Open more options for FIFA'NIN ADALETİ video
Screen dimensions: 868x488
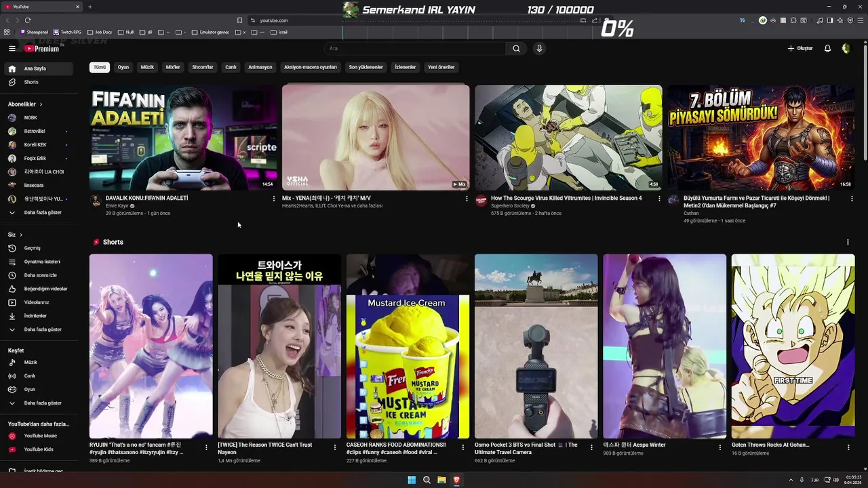[274, 199]
